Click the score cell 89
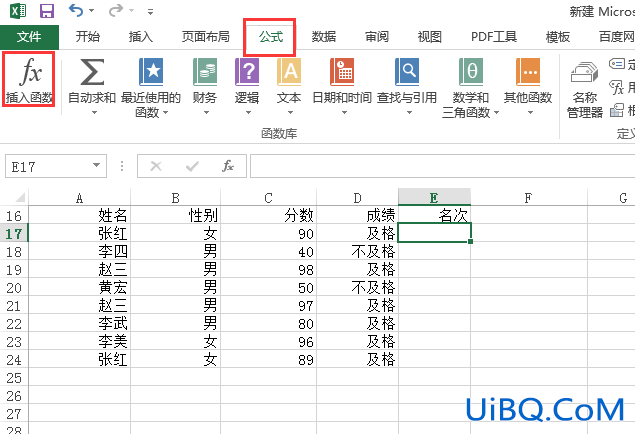Viewport: 635px width, 434px height. [268, 360]
